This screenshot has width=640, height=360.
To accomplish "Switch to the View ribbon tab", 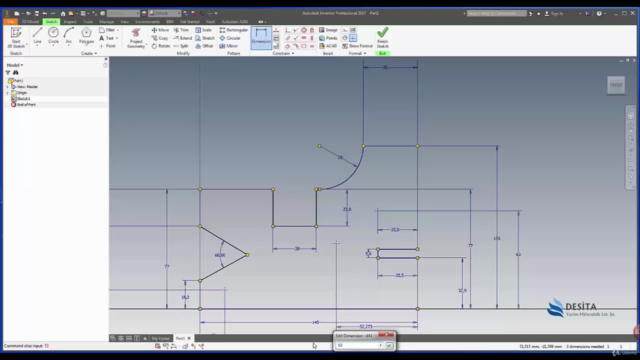I will pyautogui.click(x=124, y=22).
